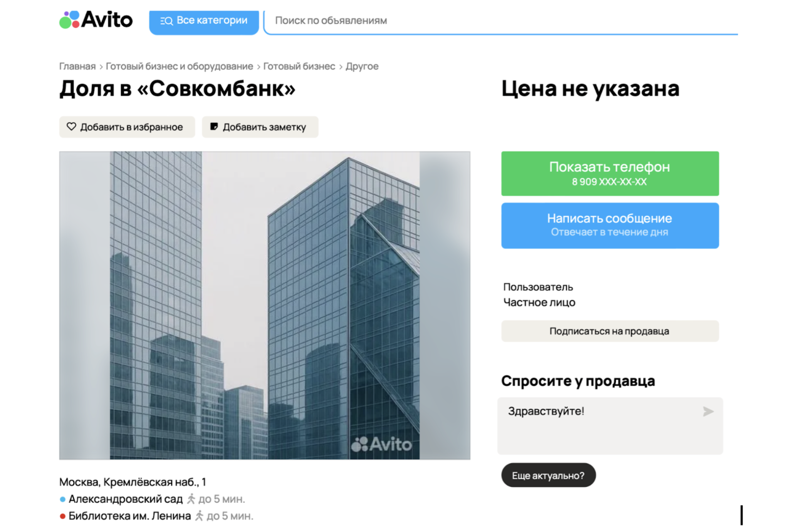Click blue metro dot for Александровский сад
The height and width of the screenshot is (532, 789).
pos(63,499)
